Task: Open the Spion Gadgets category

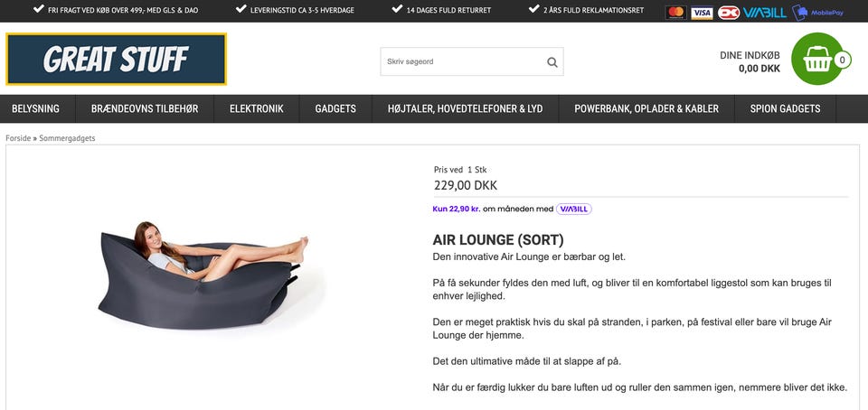Action: pyautogui.click(x=785, y=109)
